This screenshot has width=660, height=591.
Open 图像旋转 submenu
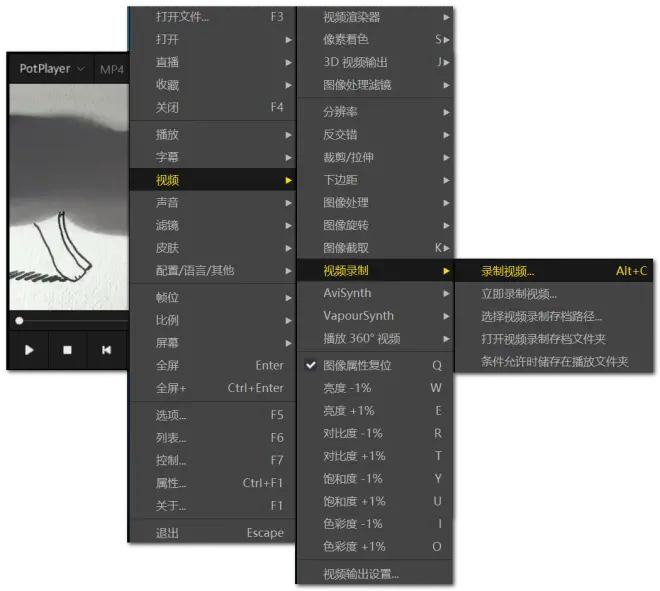pyautogui.click(x=375, y=226)
